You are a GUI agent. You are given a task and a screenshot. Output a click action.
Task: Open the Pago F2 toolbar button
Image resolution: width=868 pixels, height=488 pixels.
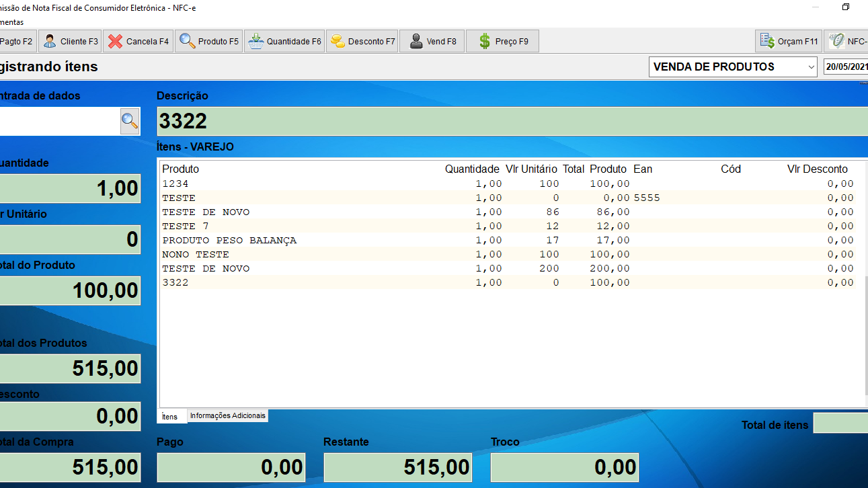click(x=17, y=41)
